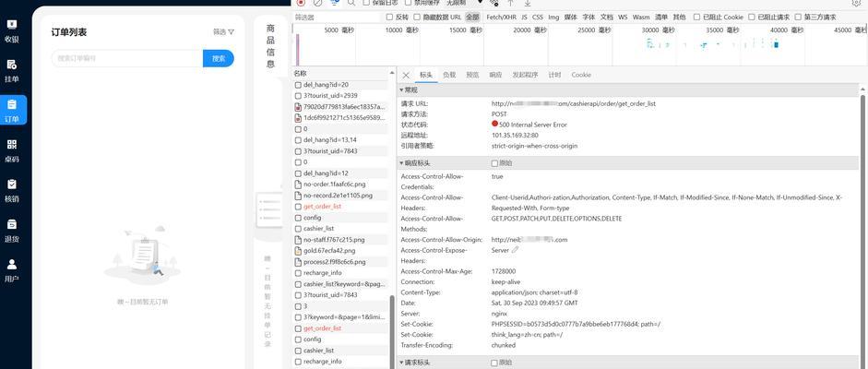Viewport: 868px width, 369px height.
Task: Toggle the 保留日志 preserve log checkbox
Action: click(x=366, y=2)
